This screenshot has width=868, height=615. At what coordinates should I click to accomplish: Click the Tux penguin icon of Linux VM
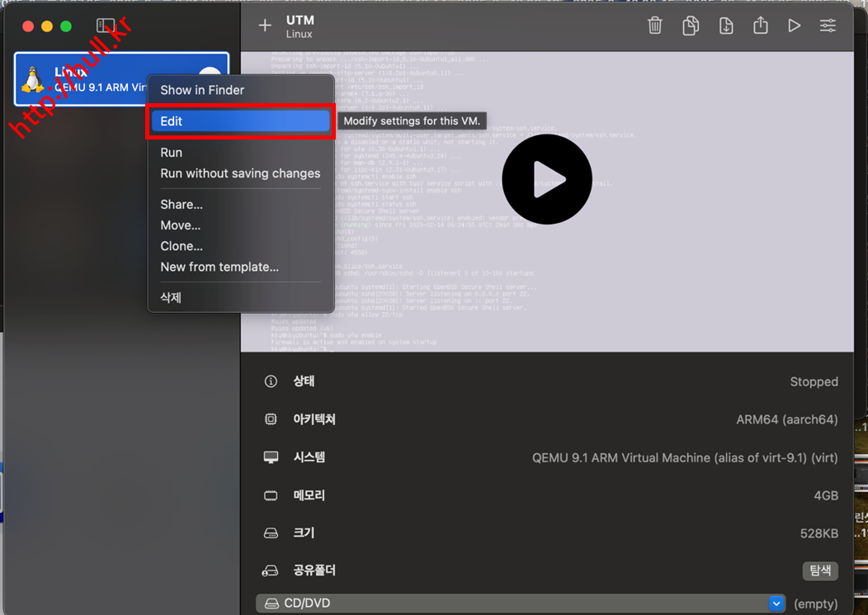[x=33, y=80]
